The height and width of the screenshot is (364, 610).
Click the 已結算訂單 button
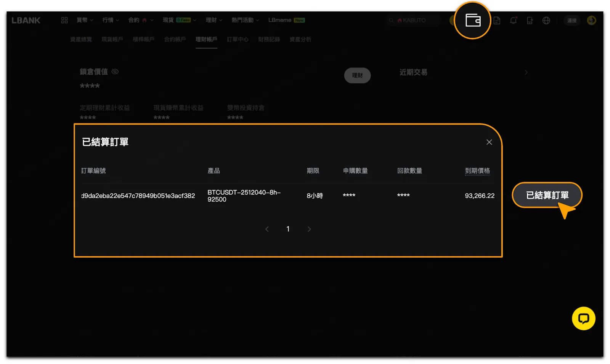tap(547, 195)
